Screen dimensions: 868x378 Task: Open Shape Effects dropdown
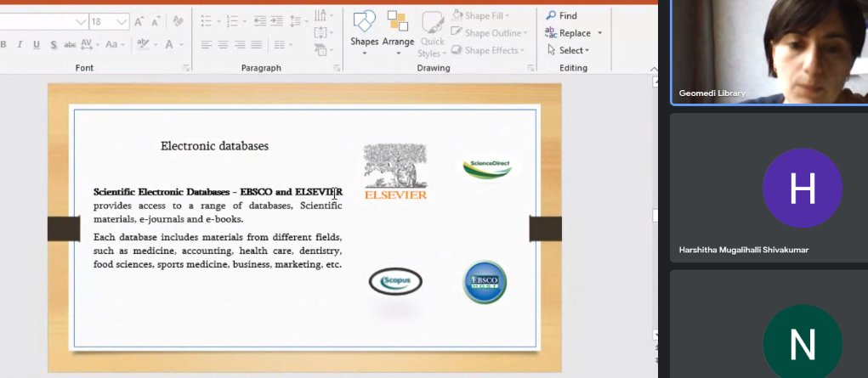(x=488, y=50)
